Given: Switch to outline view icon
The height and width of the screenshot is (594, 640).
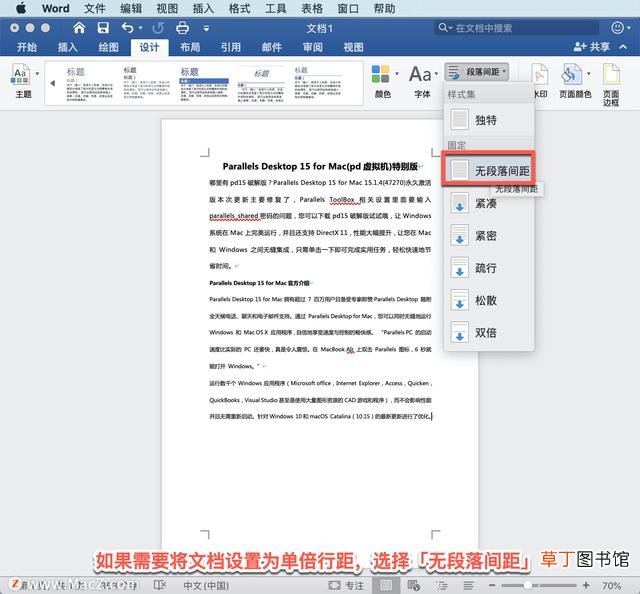Looking at the screenshot, I should [x=442, y=585].
